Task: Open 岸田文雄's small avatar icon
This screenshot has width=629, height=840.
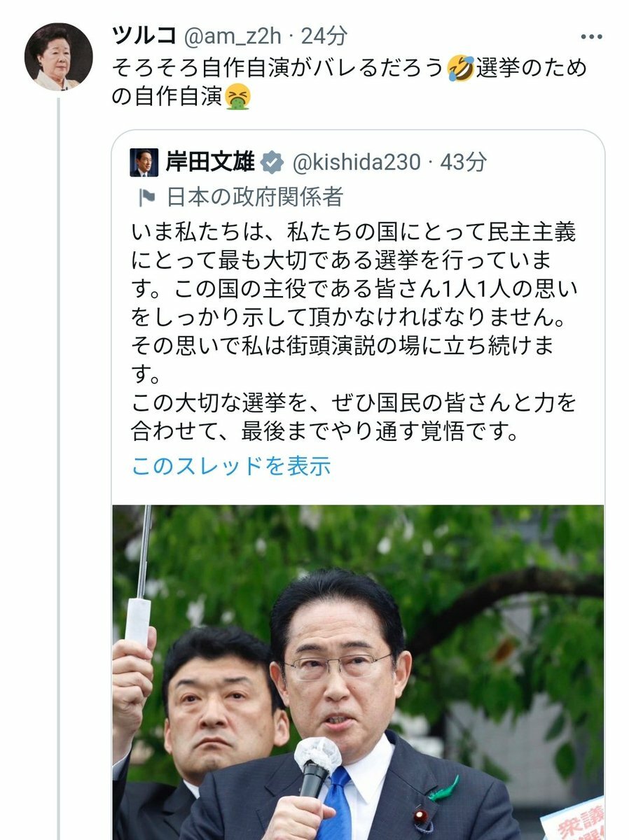Action: 144,163
